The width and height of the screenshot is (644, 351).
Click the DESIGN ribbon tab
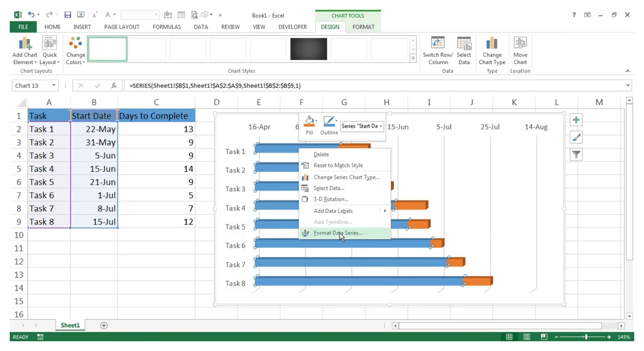329,27
